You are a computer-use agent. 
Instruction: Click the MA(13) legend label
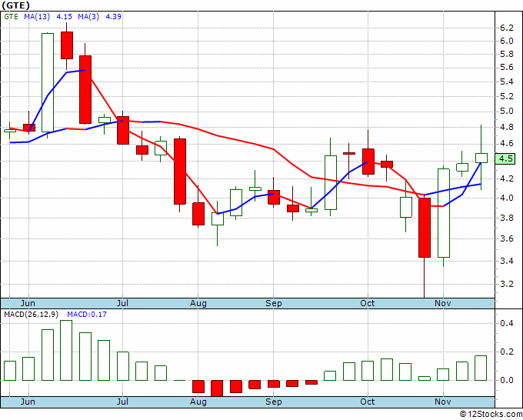coord(37,16)
